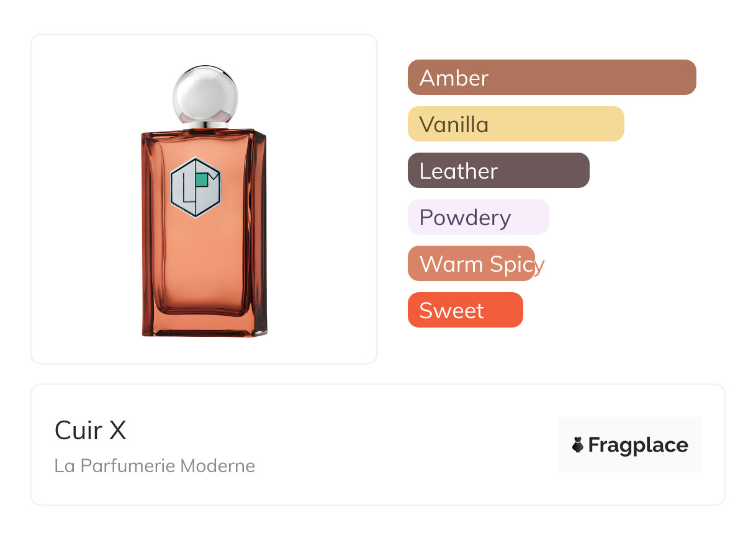Select the Amber accord bar
756x536 pixels.
[x=552, y=78]
